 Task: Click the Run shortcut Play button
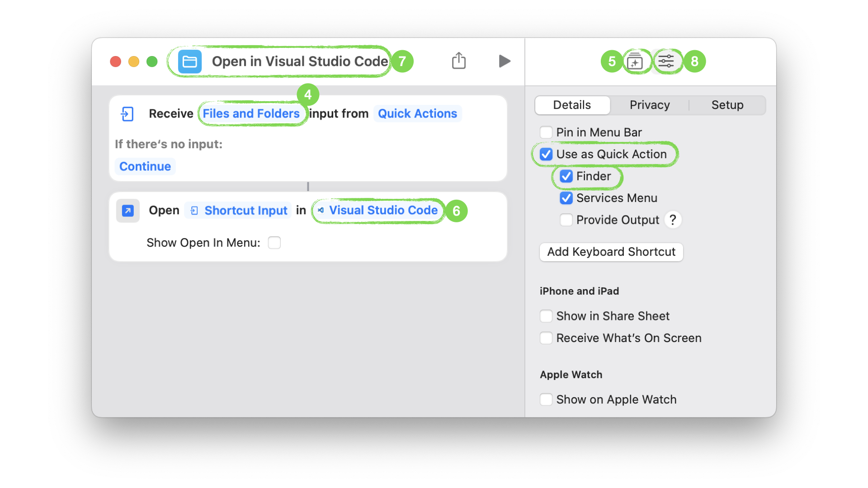click(504, 61)
